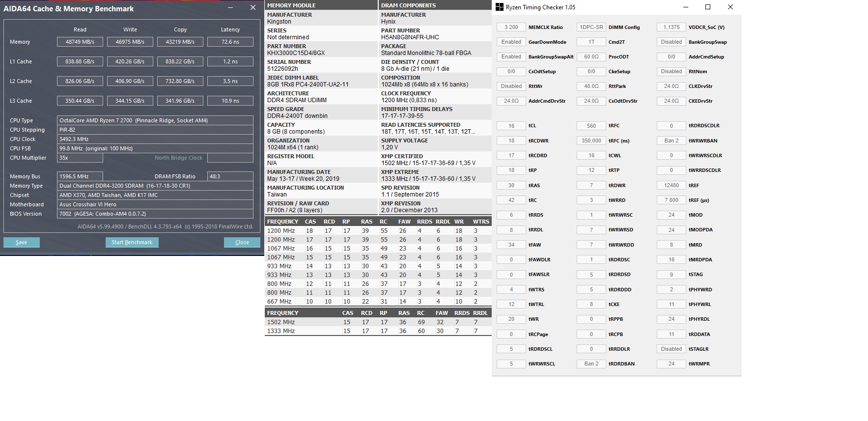Minimize the Ryzen Timing Checker window
This screenshot has width=868, height=421.
[685, 7]
